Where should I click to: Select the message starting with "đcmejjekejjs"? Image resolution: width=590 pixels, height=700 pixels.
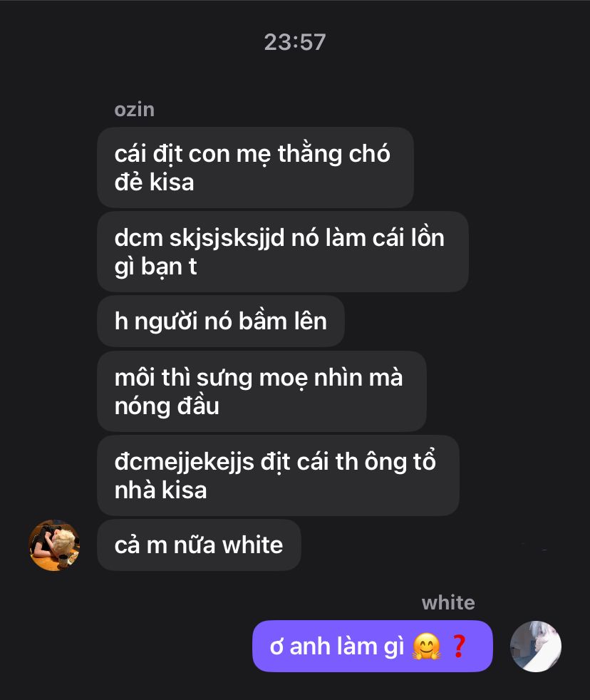(x=278, y=475)
